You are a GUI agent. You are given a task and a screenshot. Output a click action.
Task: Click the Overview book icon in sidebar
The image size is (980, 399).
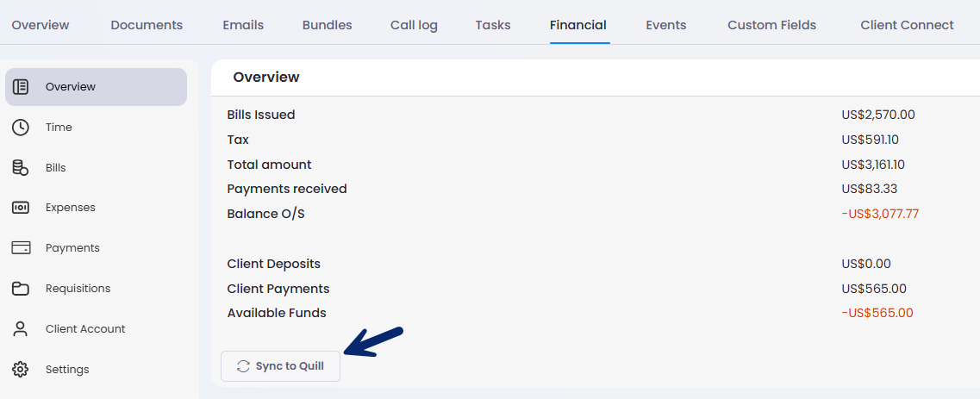pyautogui.click(x=21, y=87)
